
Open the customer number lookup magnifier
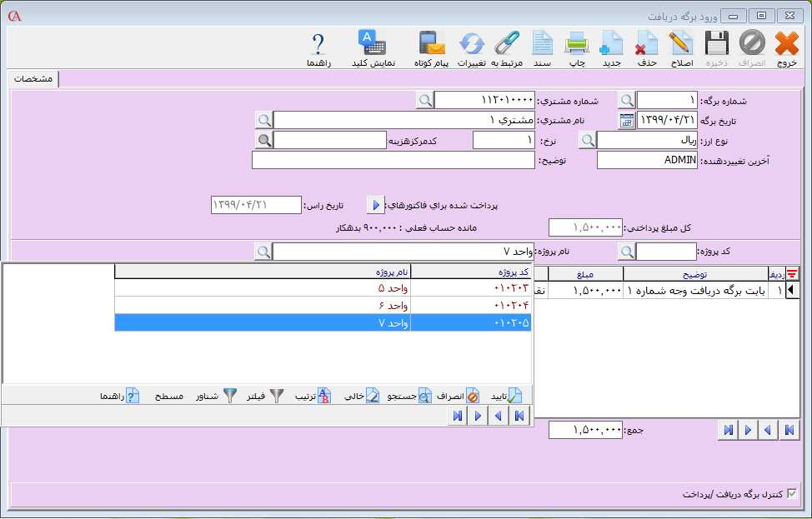point(425,100)
